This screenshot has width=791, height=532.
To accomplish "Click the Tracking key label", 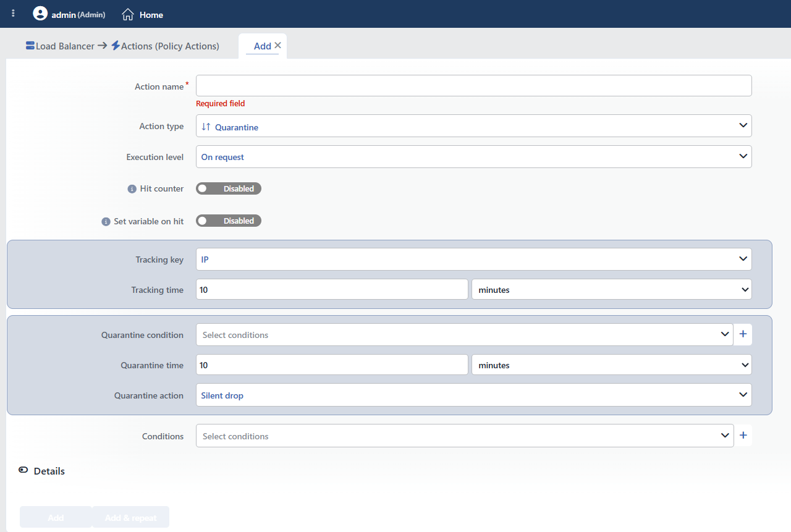I will point(159,260).
